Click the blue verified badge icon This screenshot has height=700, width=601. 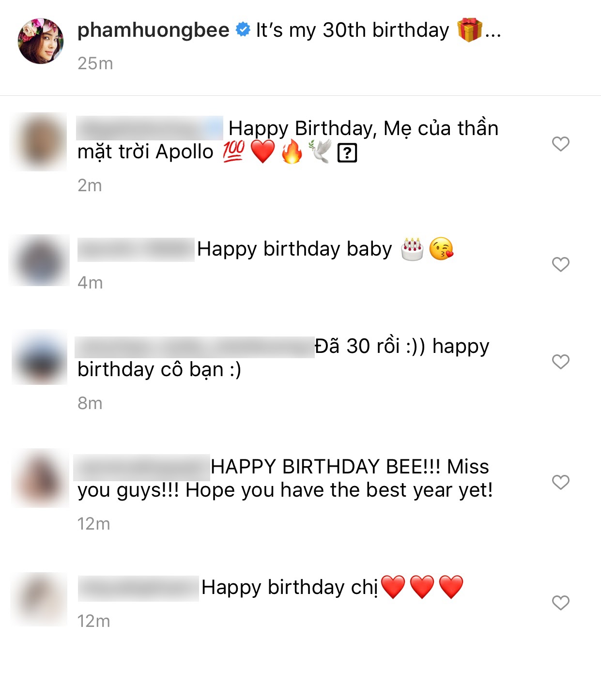coord(243,30)
